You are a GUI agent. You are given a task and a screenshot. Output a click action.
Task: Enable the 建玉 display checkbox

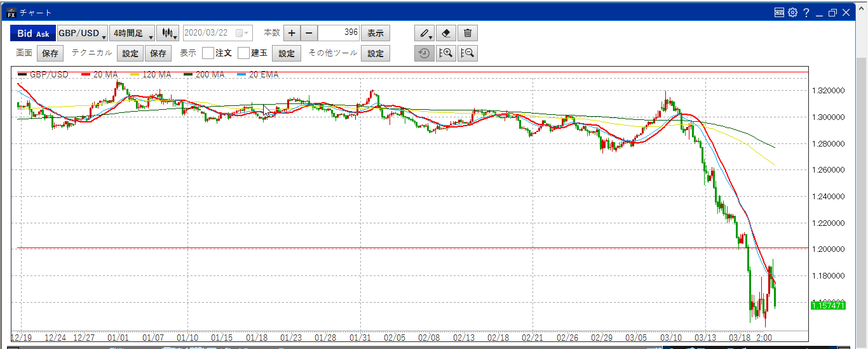click(x=243, y=53)
